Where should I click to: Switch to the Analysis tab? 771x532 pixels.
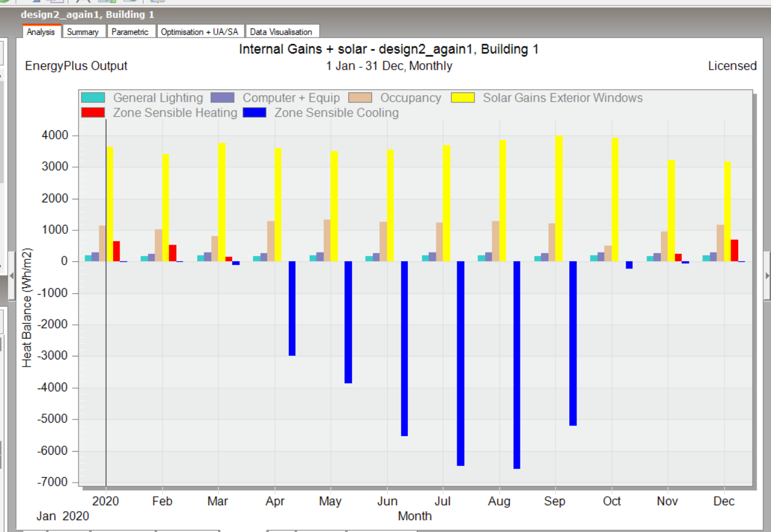(x=41, y=32)
